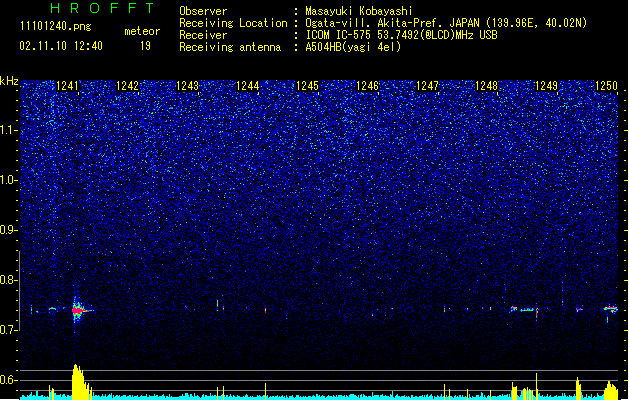Click observer name Masayuki Kobayashi
The height and width of the screenshot is (400, 629).
pyautogui.click(x=359, y=11)
